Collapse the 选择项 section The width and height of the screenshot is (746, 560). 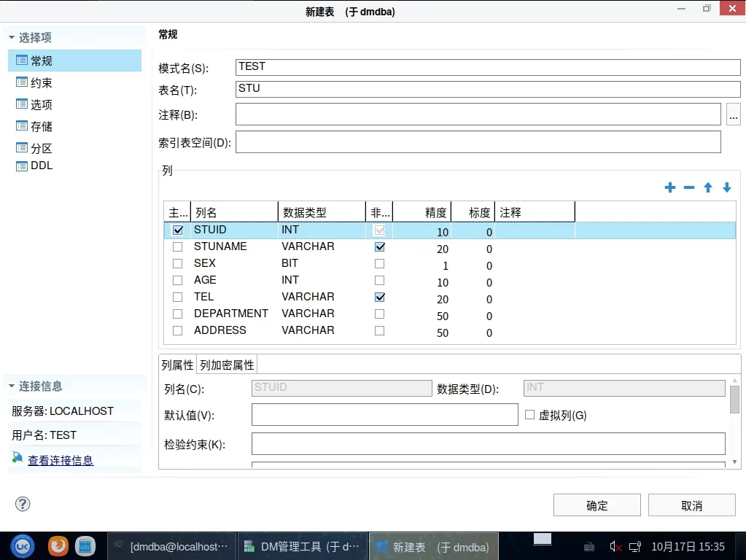point(12,37)
